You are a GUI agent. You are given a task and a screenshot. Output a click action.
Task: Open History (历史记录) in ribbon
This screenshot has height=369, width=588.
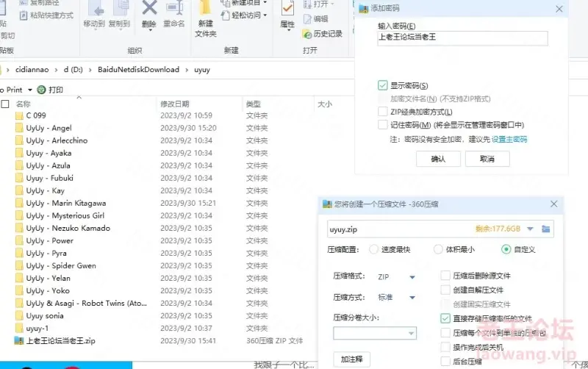coord(323,34)
